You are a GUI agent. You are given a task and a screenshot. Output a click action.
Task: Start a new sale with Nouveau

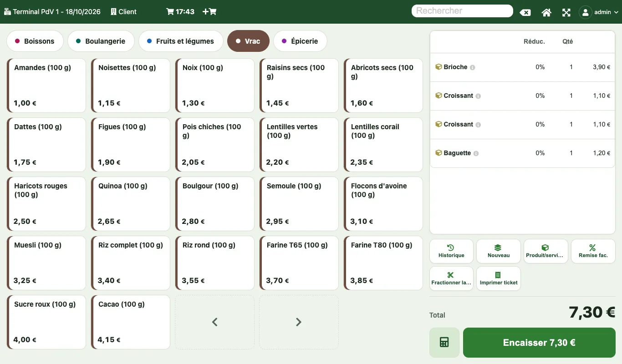[499, 251]
